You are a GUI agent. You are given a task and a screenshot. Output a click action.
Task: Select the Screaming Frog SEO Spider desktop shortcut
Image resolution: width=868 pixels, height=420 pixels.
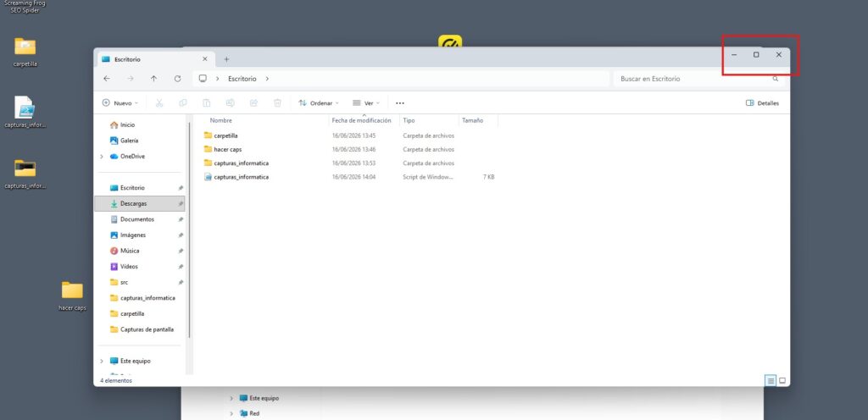coord(25,7)
